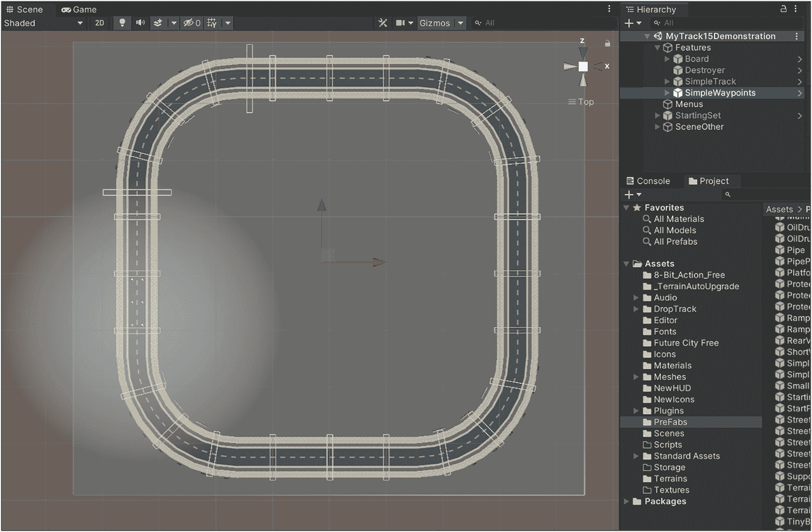Toggle hidden objects visibility icon

tap(192, 23)
